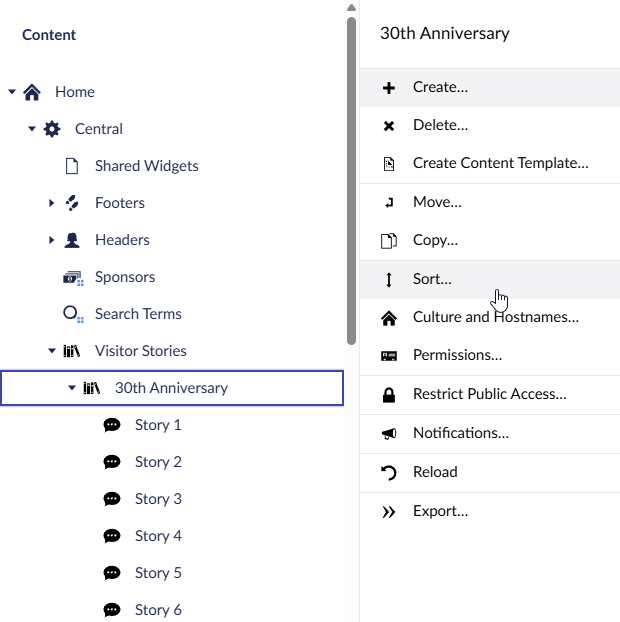Image resolution: width=620 pixels, height=622 pixels.
Task: Click the megaphone icon for Notifications
Action: (389, 434)
